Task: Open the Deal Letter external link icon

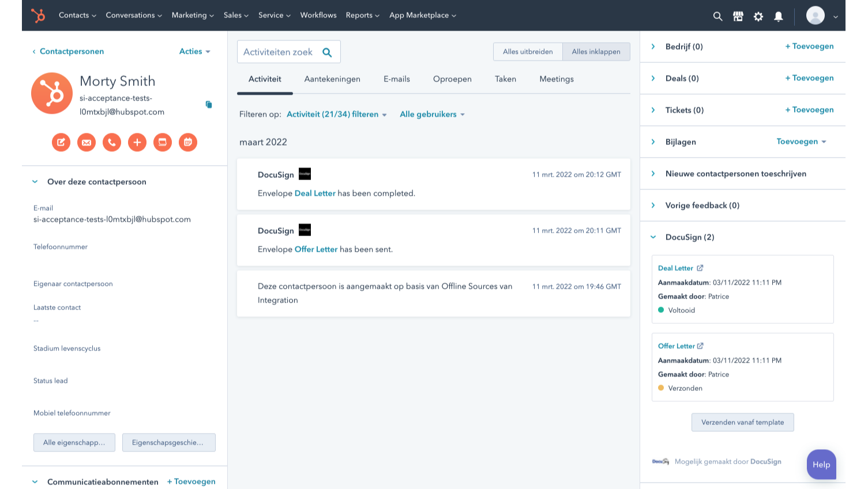Action: (x=700, y=268)
